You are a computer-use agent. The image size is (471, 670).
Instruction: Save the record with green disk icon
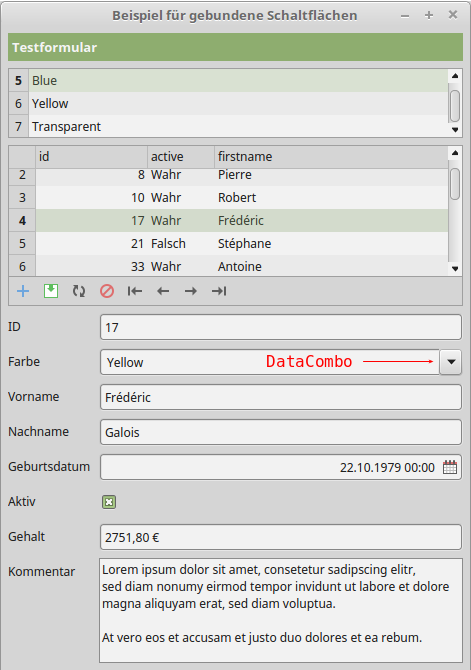(51, 291)
